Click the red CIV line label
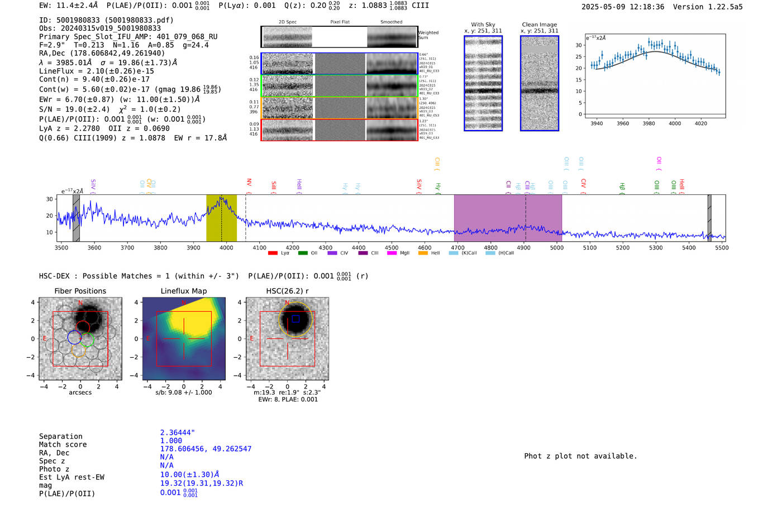This screenshot has width=782, height=532. (583, 186)
